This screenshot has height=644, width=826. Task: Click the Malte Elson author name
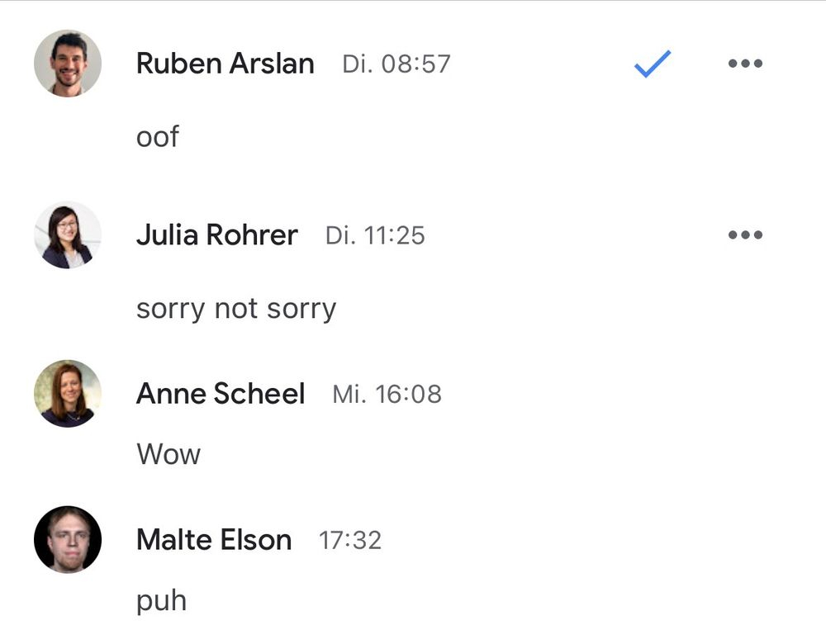[x=214, y=540]
